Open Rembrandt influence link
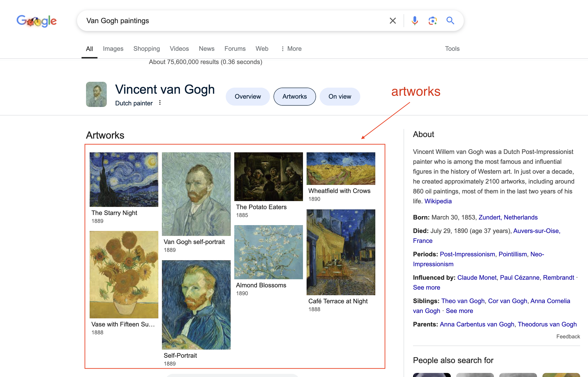The width and height of the screenshot is (588, 377). (558, 277)
